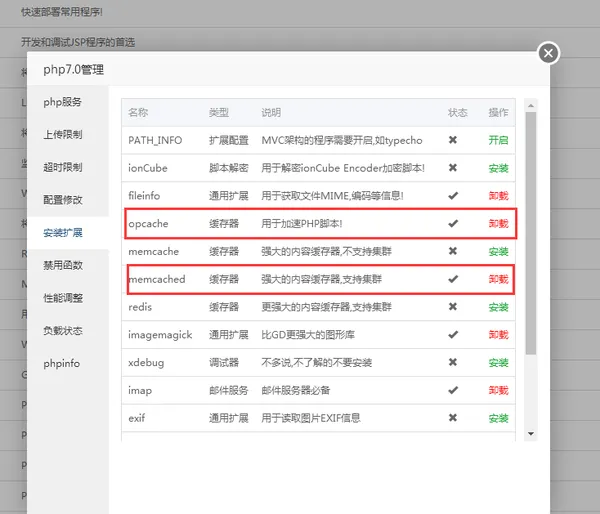Select the exif name cell
The height and width of the screenshot is (514, 600).
tap(137, 418)
